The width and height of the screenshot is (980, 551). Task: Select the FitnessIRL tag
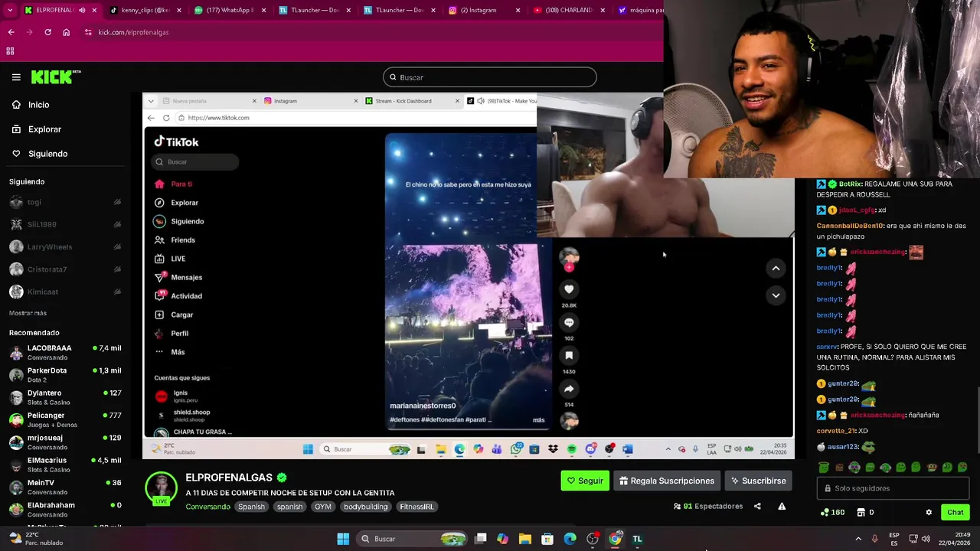click(x=416, y=507)
